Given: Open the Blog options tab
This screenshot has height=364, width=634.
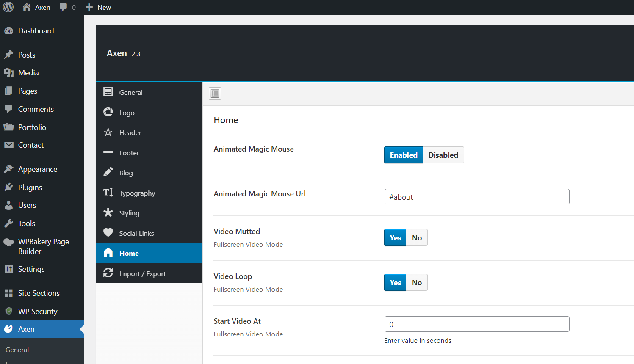Looking at the screenshot, I should (149, 173).
